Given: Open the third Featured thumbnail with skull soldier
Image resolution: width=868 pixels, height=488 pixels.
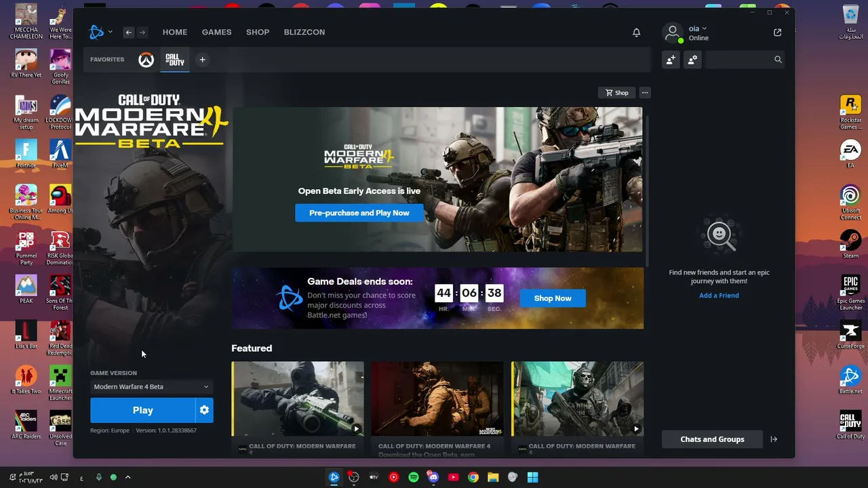Looking at the screenshot, I should point(577,399).
